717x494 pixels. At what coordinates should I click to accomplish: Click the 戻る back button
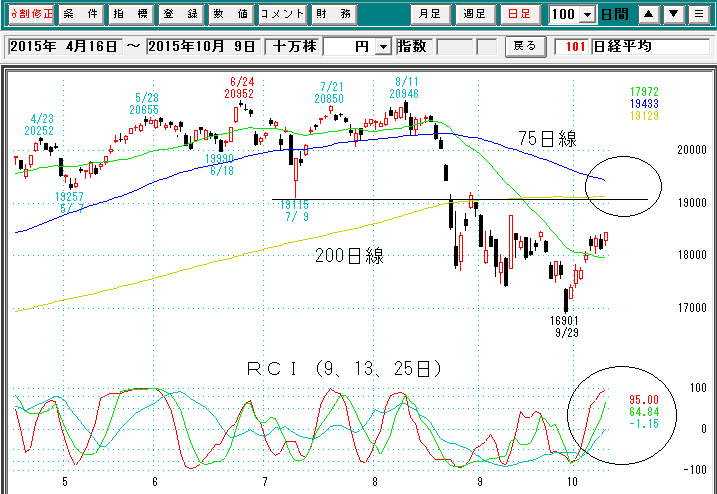click(524, 47)
